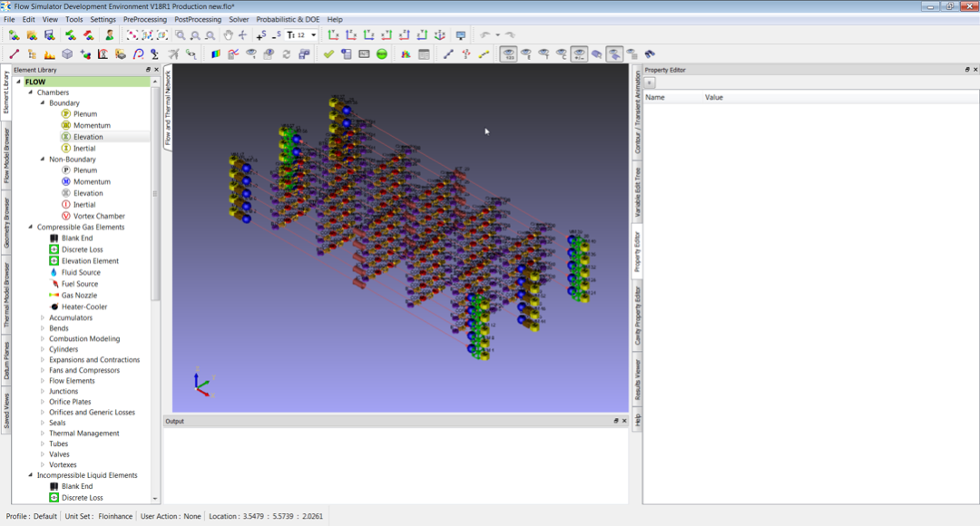Open model file with the folder icon
Screen dimensions: 980x526
click(32, 35)
